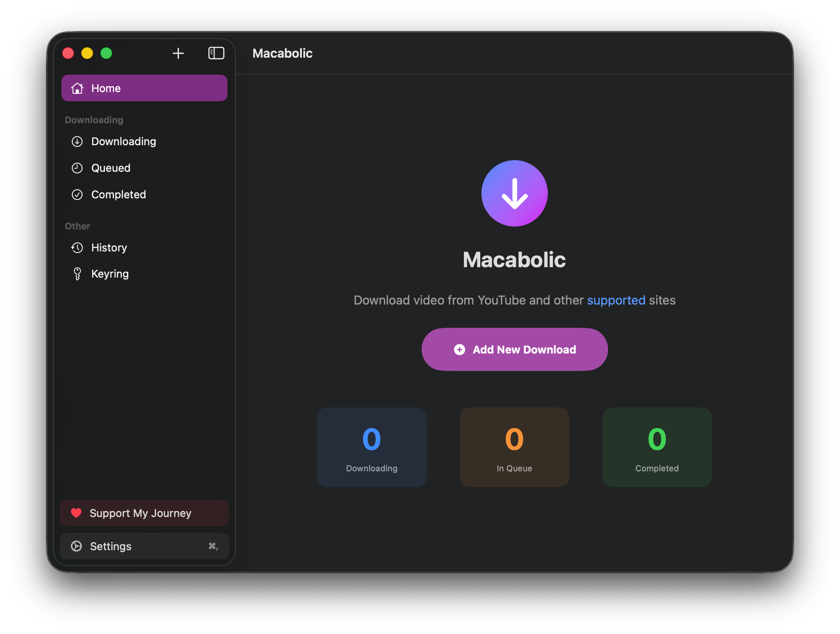Click the green window zoom button
Screen dimensions: 840x634
coord(106,53)
